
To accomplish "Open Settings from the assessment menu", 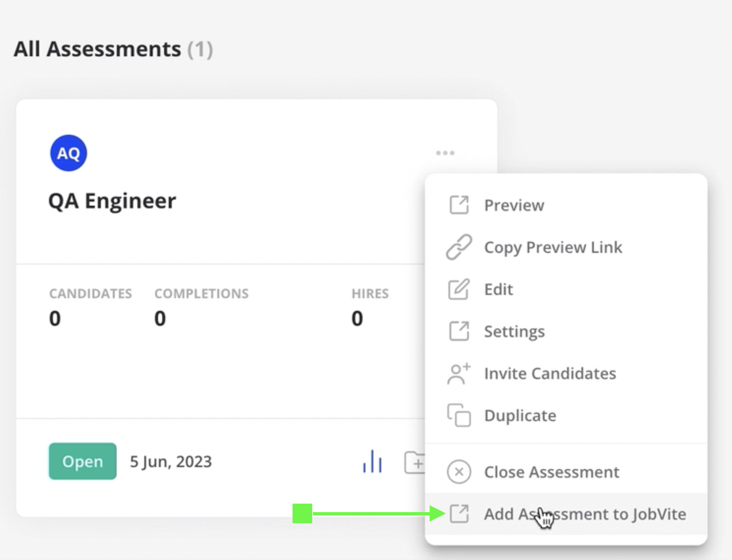I will [566, 331].
